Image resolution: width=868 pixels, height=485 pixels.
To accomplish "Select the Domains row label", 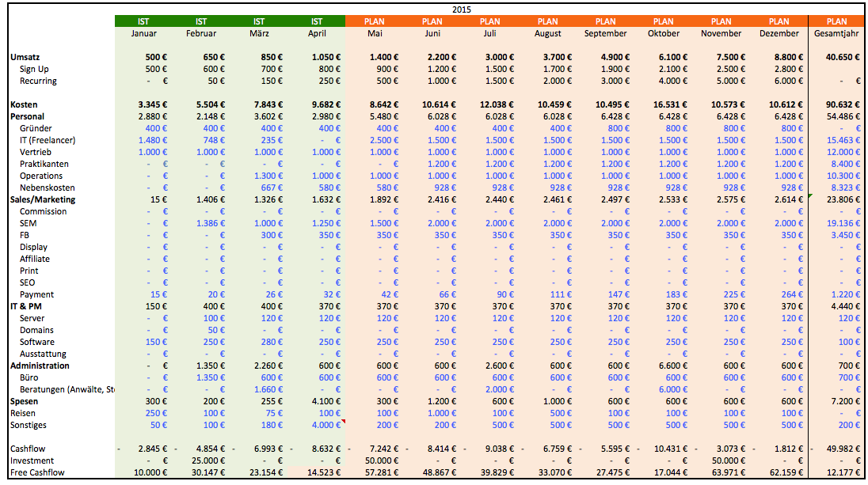I will [x=36, y=330].
